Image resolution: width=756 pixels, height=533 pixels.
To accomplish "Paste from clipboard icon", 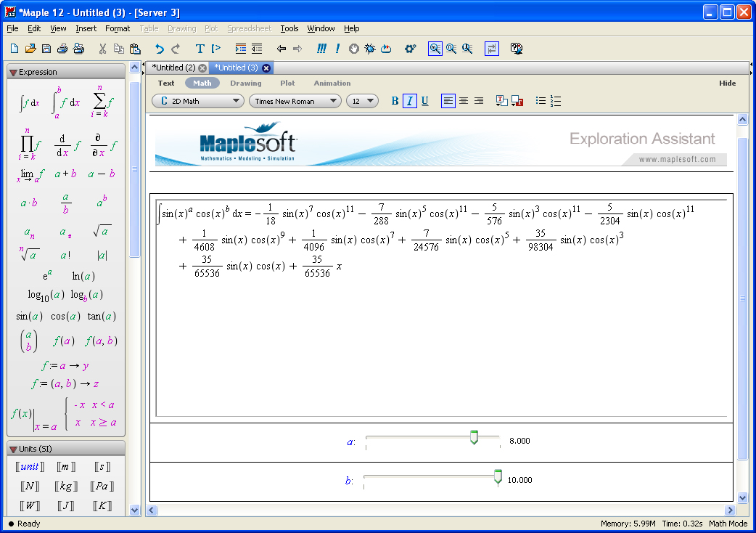I will [x=135, y=48].
